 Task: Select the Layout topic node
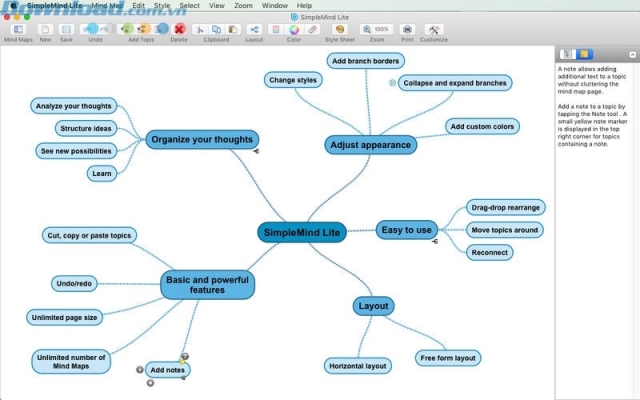pyautogui.click(x=373, y=306)
